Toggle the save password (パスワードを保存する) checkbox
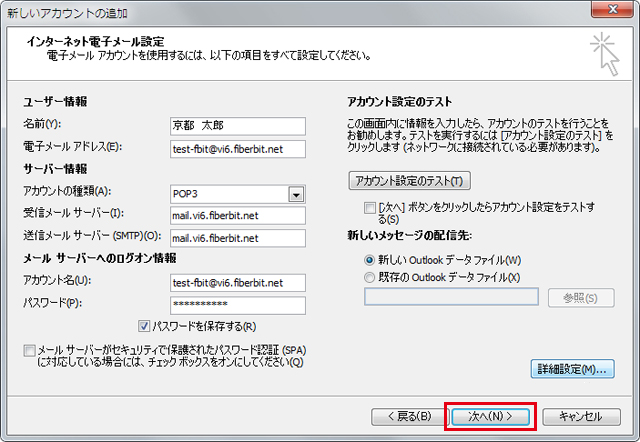The image size is (640, 442). pyautogui.click(x=145, y=326)
